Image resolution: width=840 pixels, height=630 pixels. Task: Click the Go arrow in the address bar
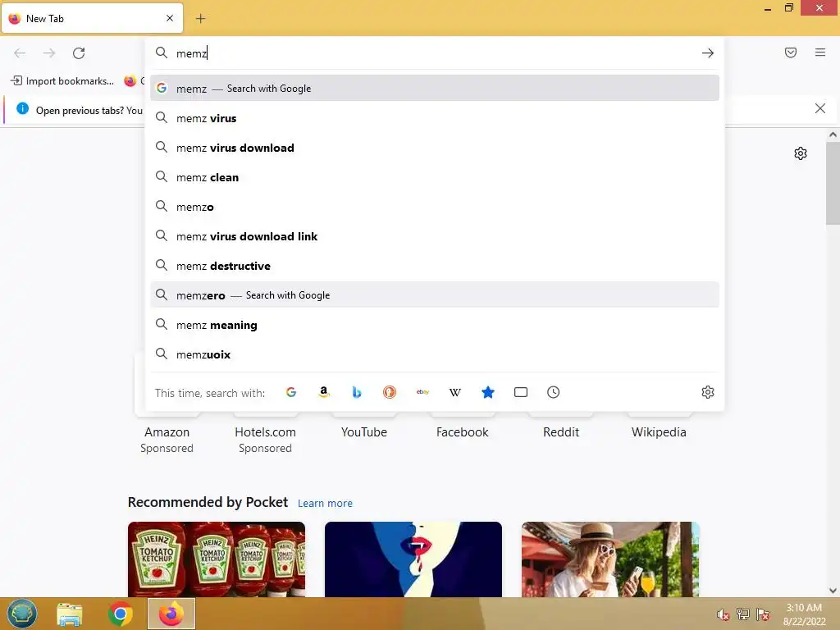pos(708,53)
